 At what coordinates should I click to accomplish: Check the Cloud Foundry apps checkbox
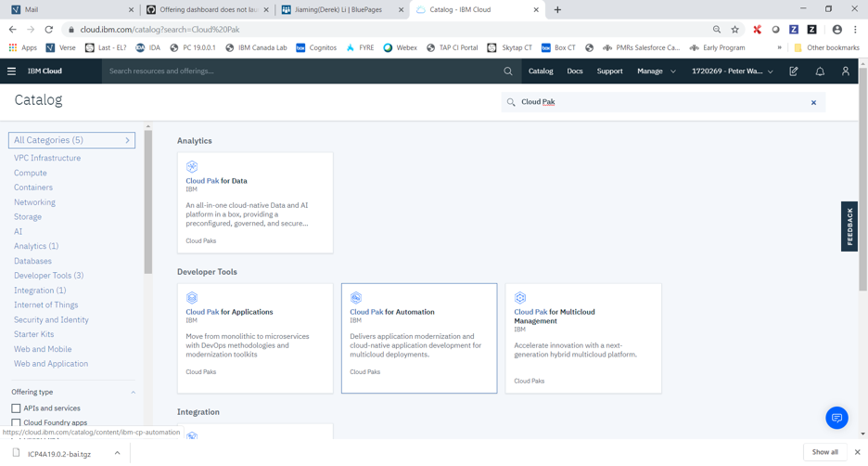[x=16, y=422]
